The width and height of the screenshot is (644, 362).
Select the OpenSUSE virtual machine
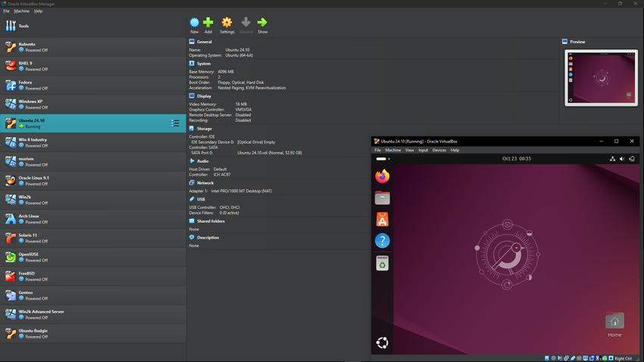tap(93, 257)
